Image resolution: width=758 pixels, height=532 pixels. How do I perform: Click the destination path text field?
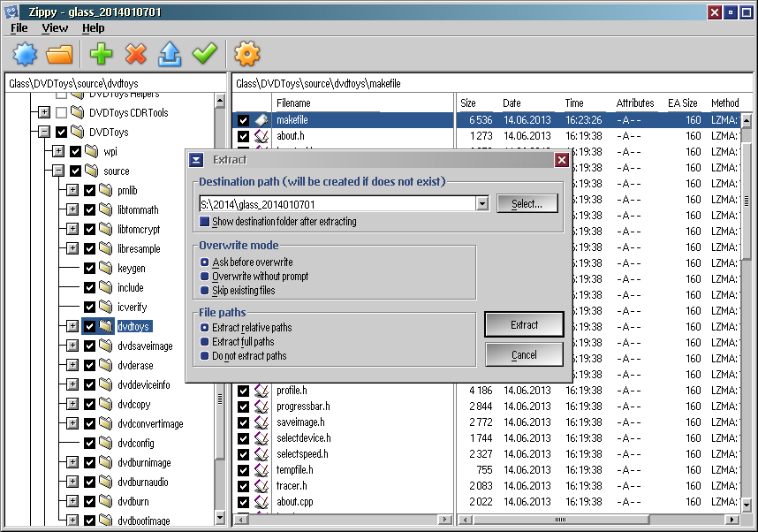click(x=337, y=204)
